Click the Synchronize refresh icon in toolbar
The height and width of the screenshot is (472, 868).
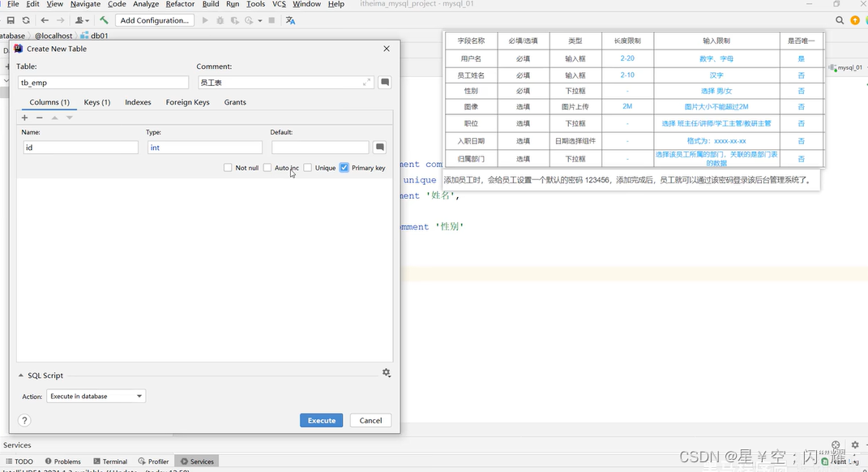[25, 20]
